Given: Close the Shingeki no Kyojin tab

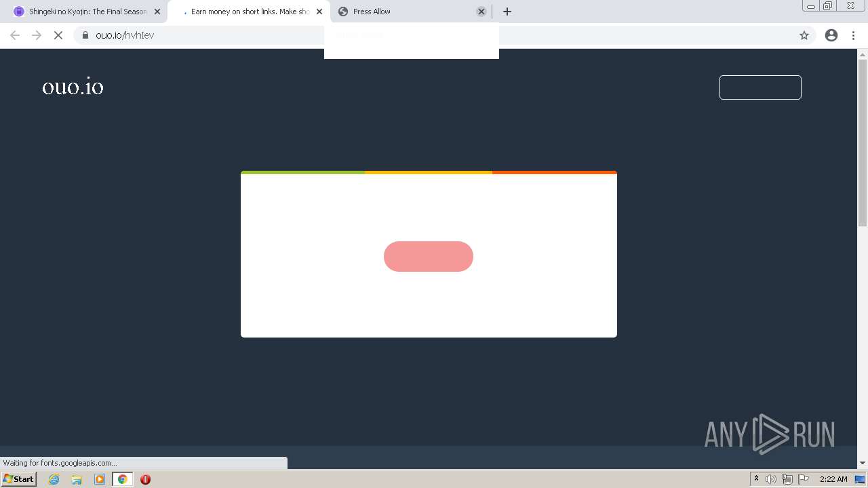Looking at the screenshot, I should tap(157, 12).
